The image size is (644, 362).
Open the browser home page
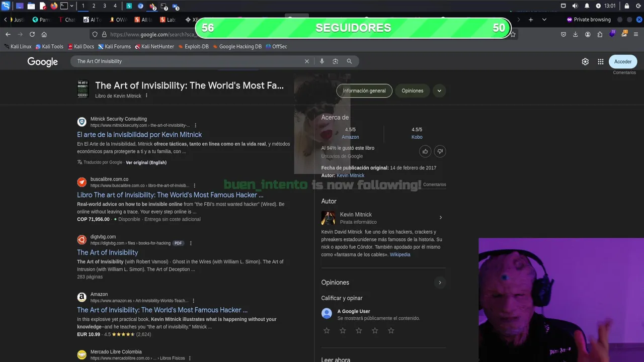pos(44,34)
